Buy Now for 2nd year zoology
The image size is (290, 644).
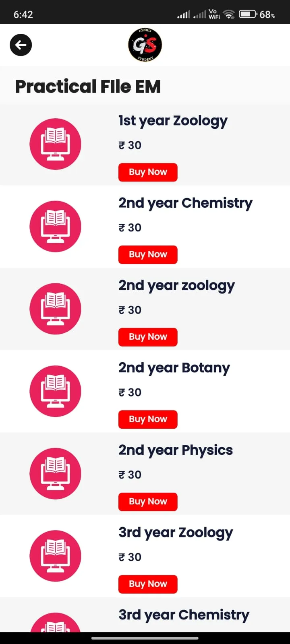click(148, 337)
